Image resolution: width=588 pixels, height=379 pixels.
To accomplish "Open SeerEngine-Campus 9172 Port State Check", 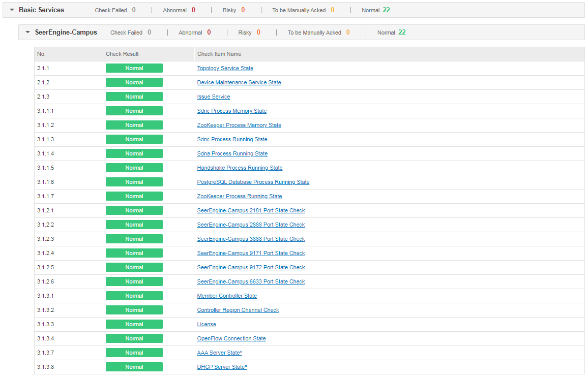I will [251, 267].
